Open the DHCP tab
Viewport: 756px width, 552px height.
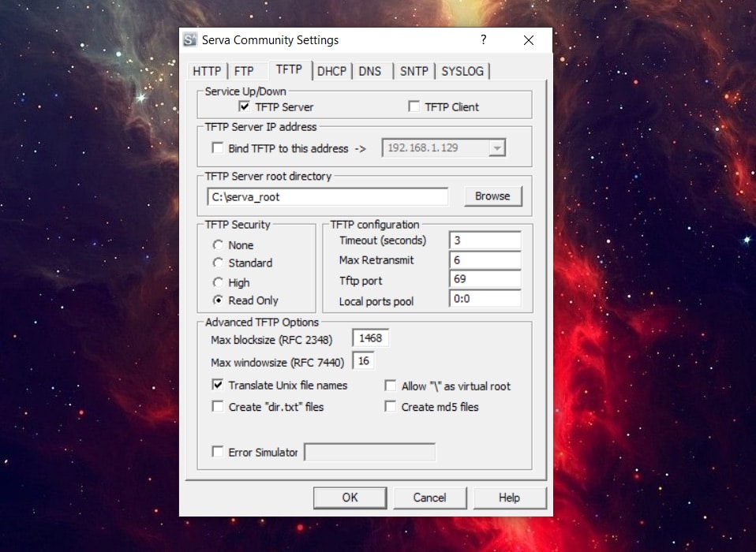[x=331, y=71]
